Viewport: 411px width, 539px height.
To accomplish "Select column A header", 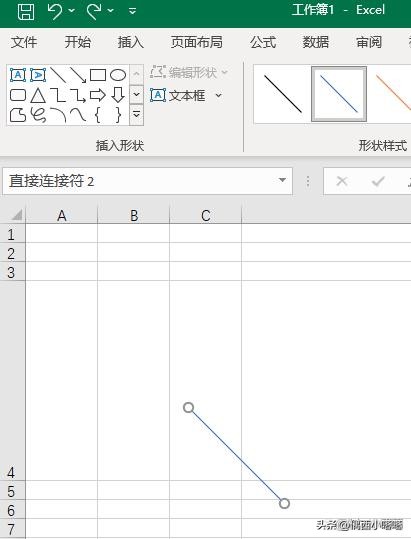I will (x=62, y=216).
